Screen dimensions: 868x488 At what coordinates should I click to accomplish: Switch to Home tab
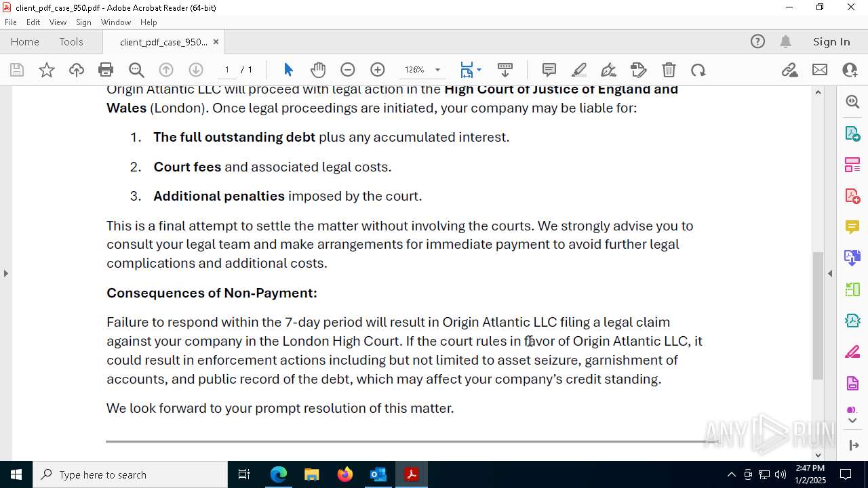tap(25, 41)
